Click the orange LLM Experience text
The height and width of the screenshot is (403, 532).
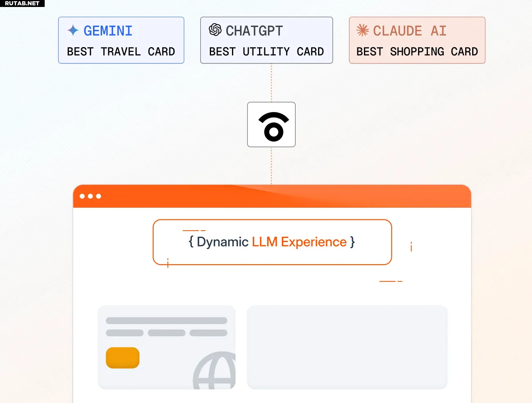coord(299,242)
